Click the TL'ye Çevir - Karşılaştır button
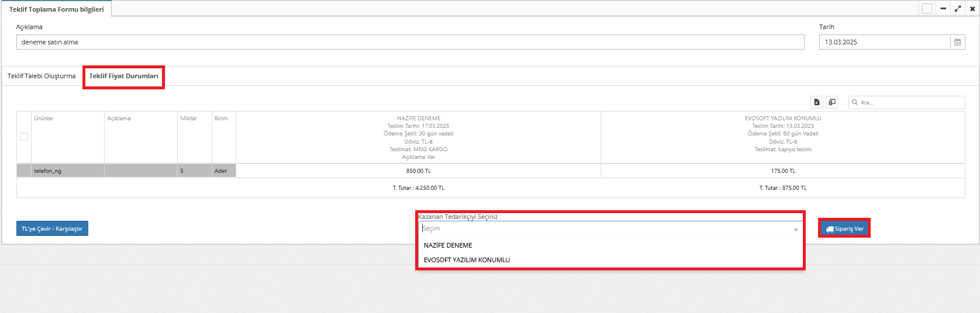Viewport: 980px width, 313px height. click(x=52, y=228)
